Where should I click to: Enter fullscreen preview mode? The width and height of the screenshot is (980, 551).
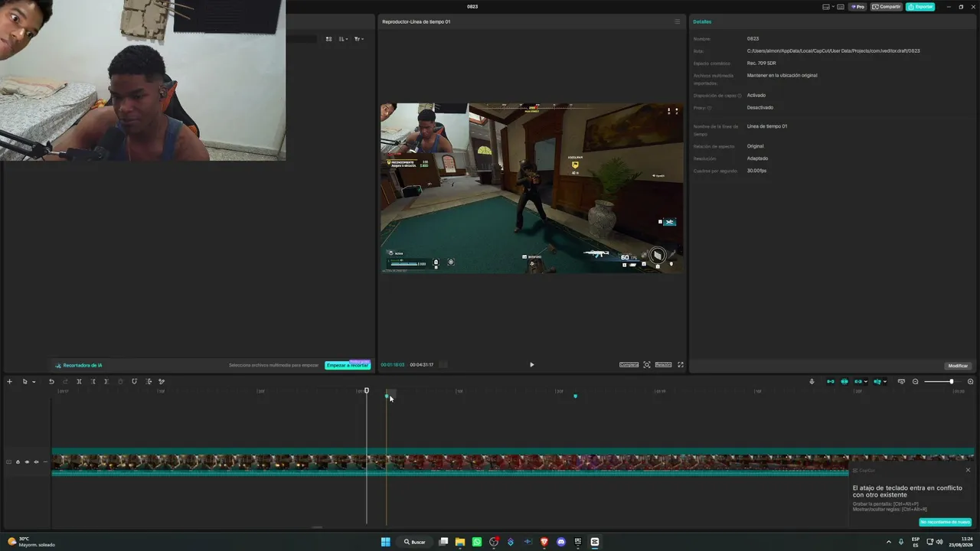[681, 365]
